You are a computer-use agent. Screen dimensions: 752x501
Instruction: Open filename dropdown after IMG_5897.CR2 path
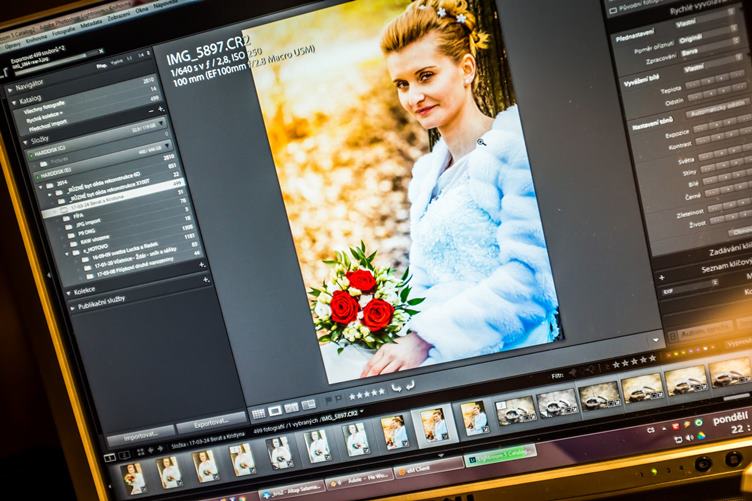click(362, 411)
